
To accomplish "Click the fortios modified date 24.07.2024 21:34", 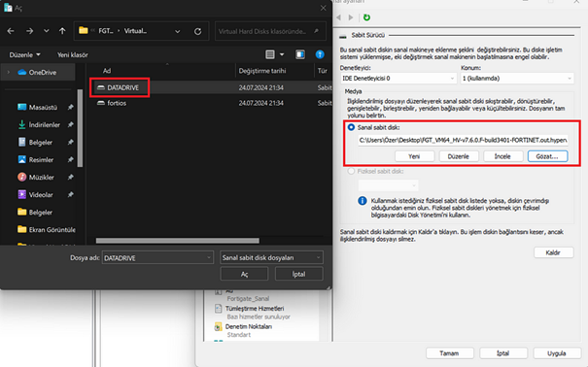I will (x=261, y=103).
